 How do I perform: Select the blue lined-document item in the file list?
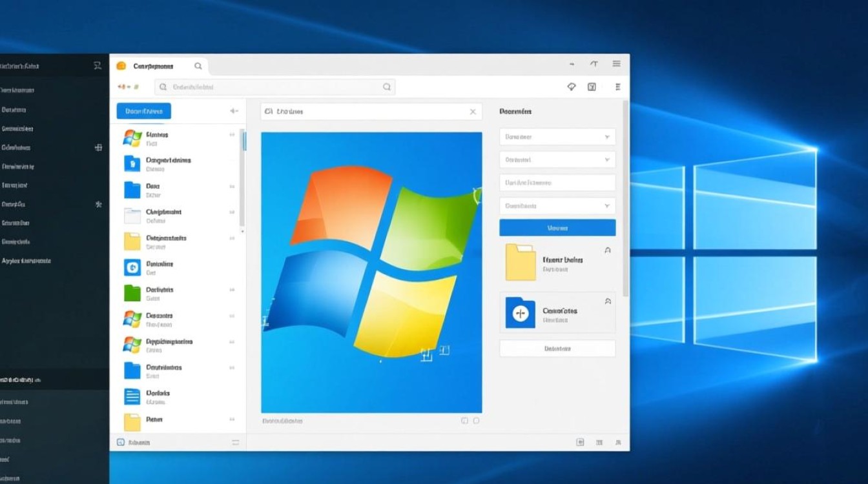pyautogui.click(x=132, y=396)
